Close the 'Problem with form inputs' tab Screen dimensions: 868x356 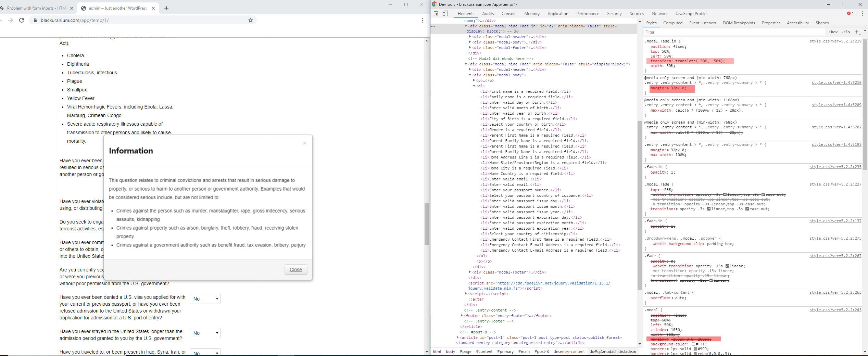[71, 8]
